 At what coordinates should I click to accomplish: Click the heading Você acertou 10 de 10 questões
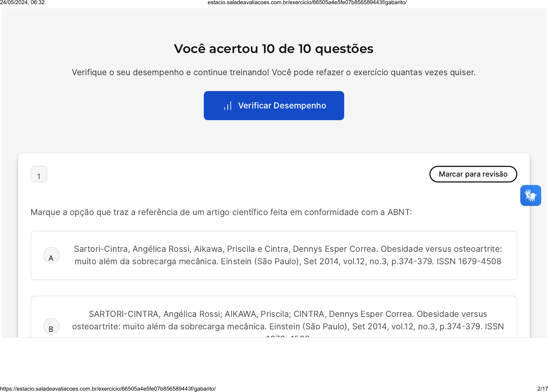point(273,49)
